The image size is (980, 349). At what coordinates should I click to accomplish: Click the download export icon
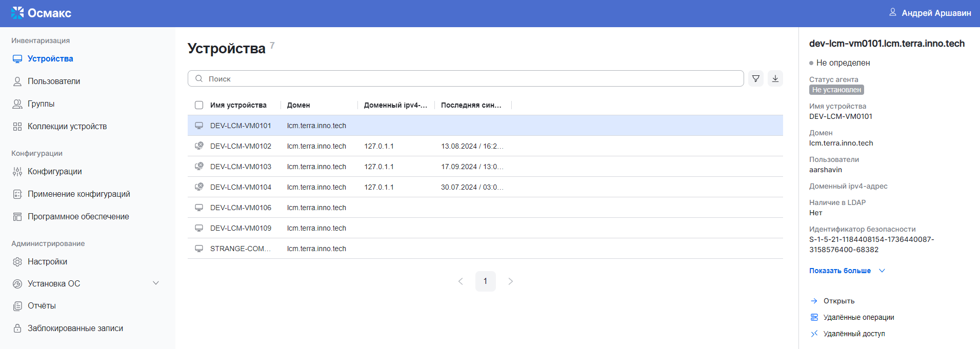tap(775, 78)
